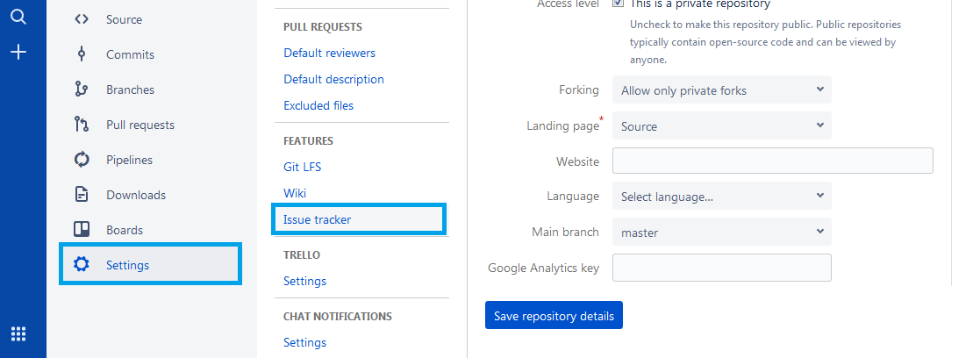This screenshot has width=980, height=358.
Task: Open the Default reviewers link
Action: click(x=329, y=54)
